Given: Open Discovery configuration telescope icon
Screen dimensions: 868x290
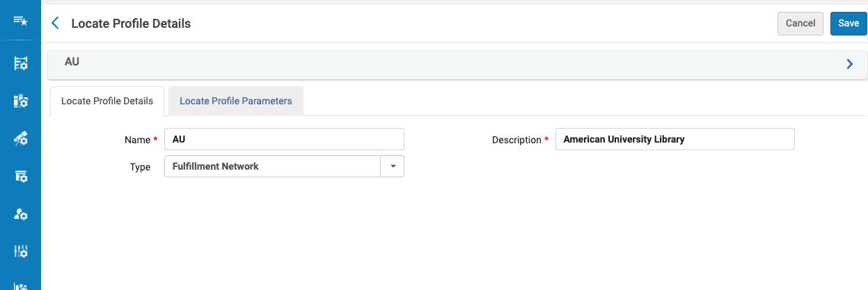Looking at the screenshot, I should click(x=20, y=139).
